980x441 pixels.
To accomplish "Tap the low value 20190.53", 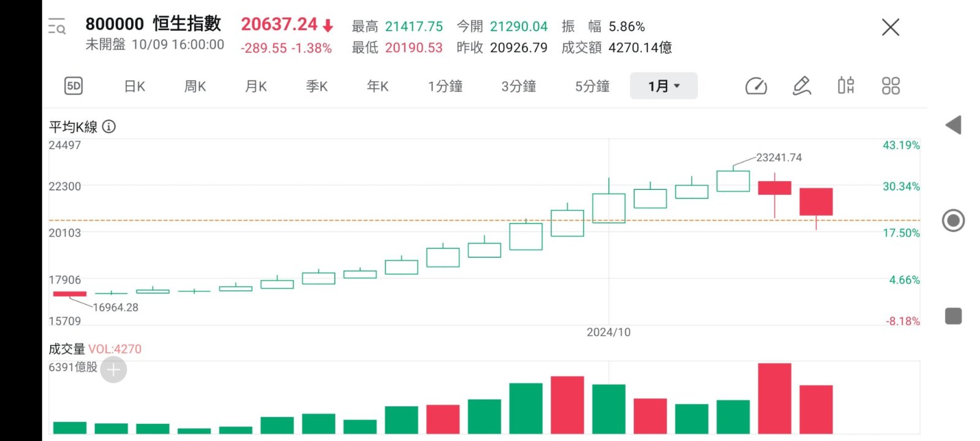I will (x=413, y=48).
